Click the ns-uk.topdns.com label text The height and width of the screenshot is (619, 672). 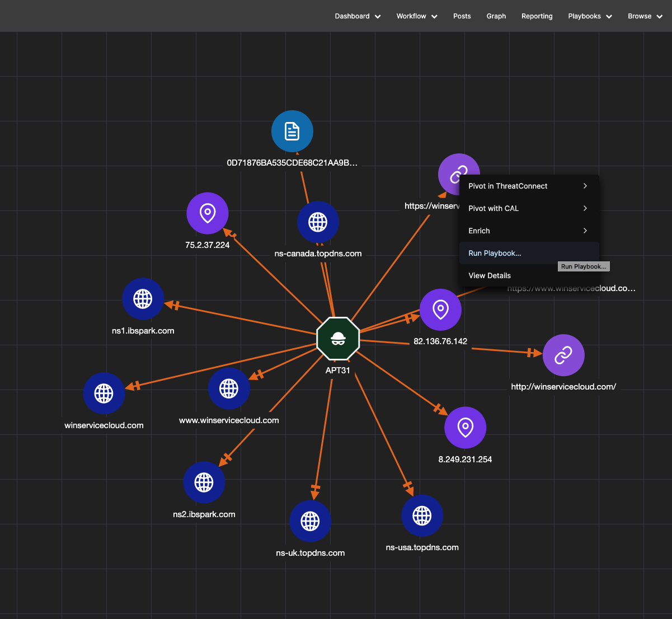[310, 553]
